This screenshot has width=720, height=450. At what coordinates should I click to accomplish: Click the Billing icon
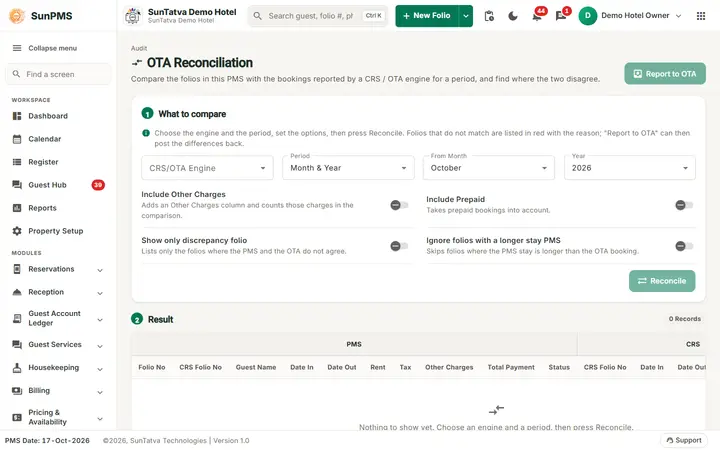point(17,390)
